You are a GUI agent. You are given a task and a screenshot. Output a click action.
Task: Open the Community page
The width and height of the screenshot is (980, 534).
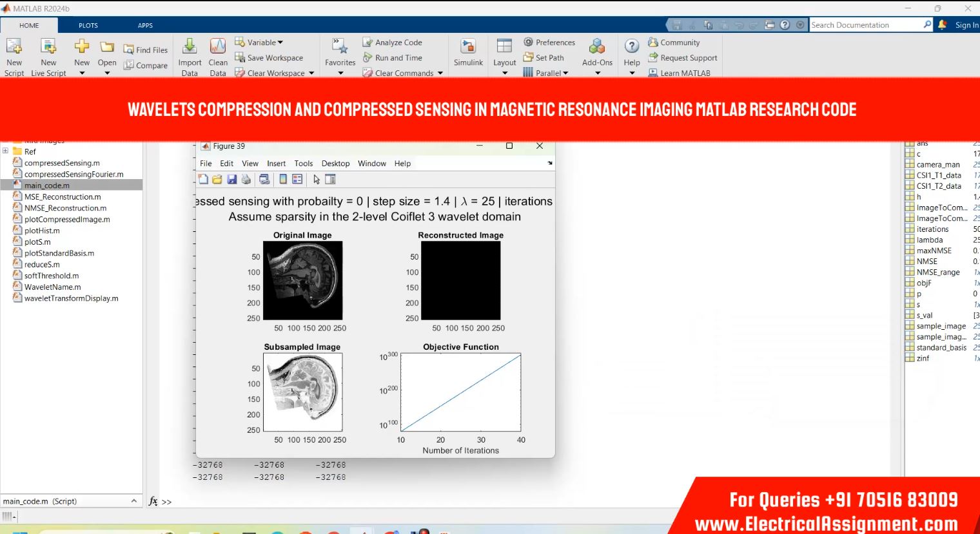(674, 42)
